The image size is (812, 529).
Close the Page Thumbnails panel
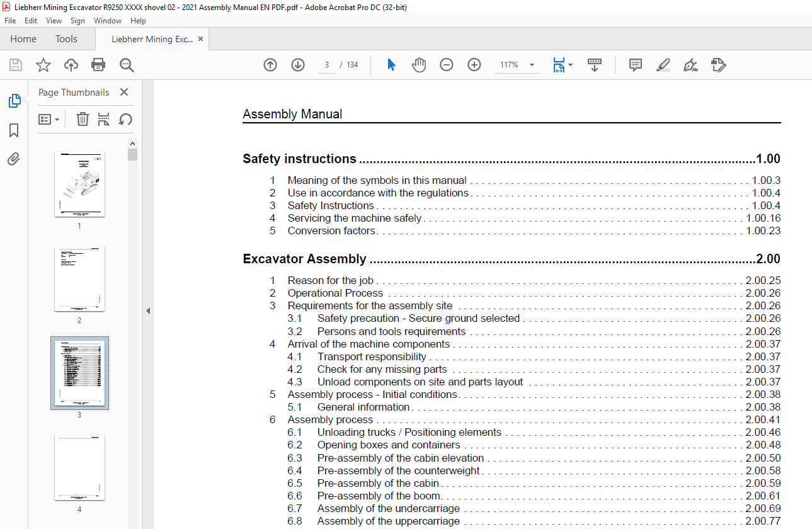click(x=124, y=92)
